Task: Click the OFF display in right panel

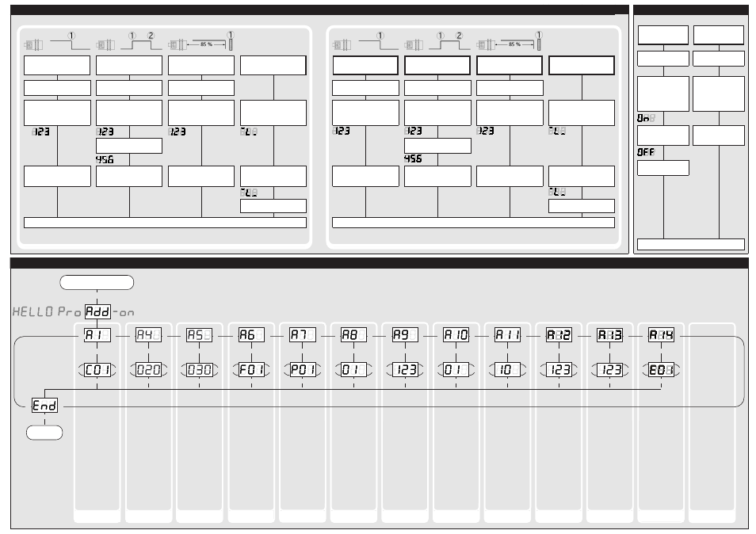Action: [647, 152]
